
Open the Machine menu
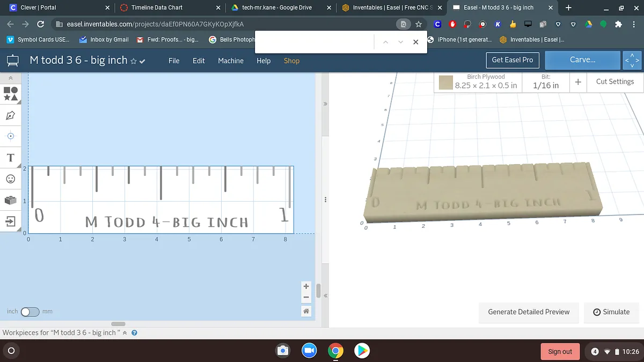[x=231, y=61]
